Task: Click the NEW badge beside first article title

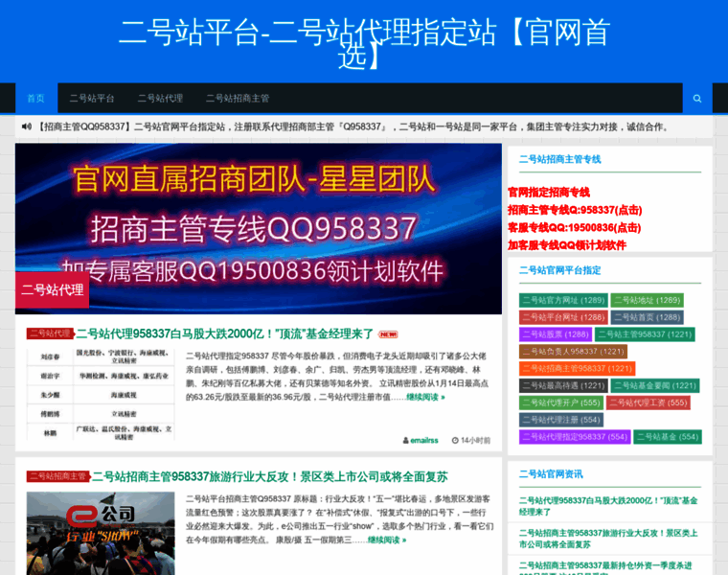Action: (388, 334)
